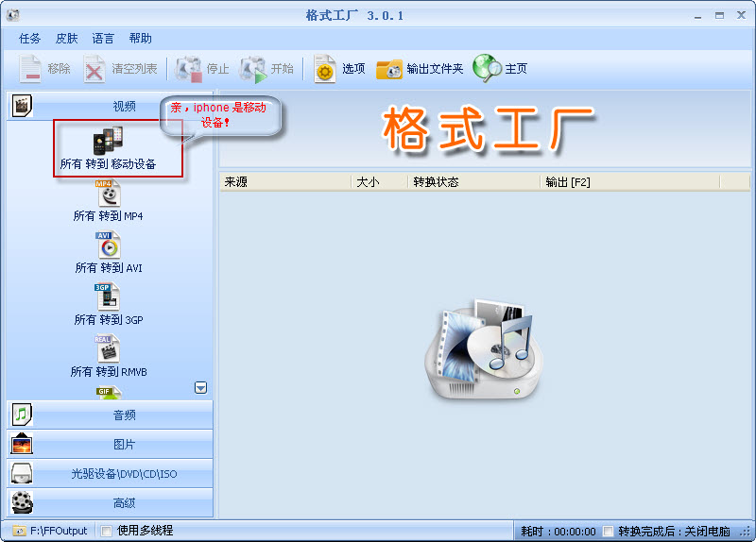This screenshot has width=756, height=542.
Task: Click the 开始 start toolbar icon
Action: tap(253, 69)
